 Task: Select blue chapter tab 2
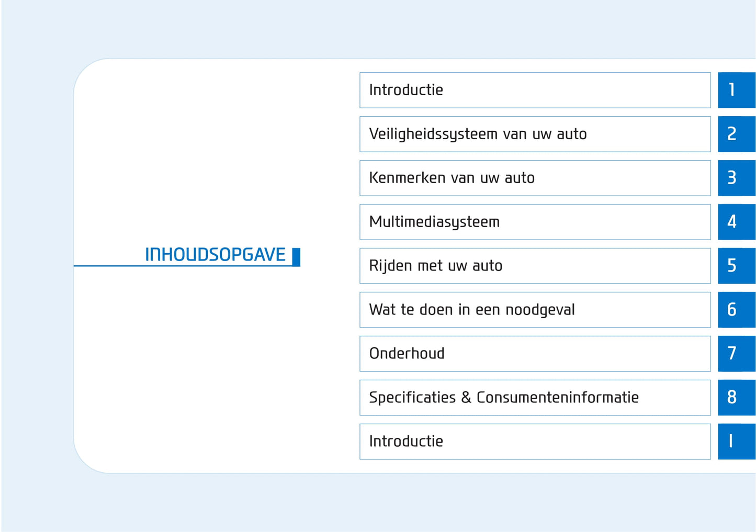736,134
